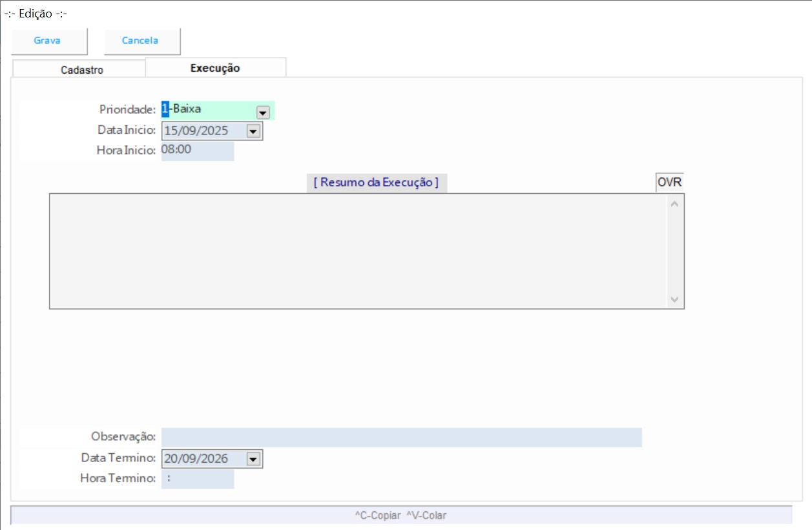This screenshot has height=530, width=812.
Task: Click the Grava button to save
Action: (x=48, y=41)
